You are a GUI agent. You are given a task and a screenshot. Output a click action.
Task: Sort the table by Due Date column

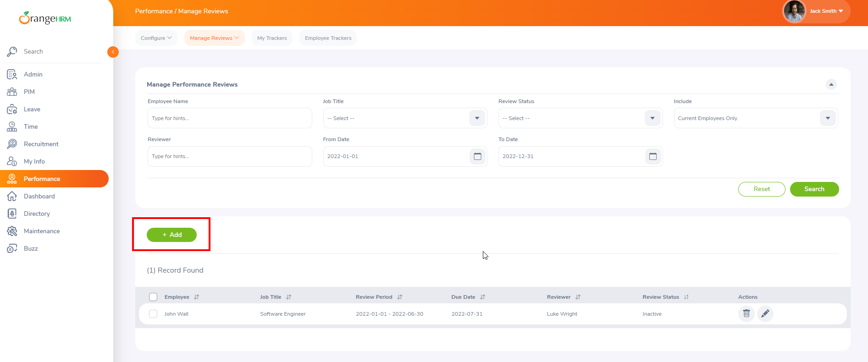click(x=483, y=297)
